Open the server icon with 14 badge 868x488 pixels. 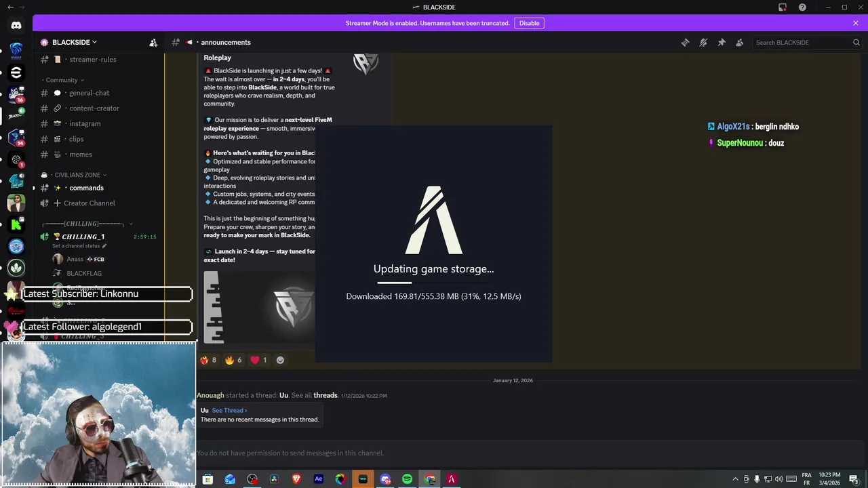(16, 138)
